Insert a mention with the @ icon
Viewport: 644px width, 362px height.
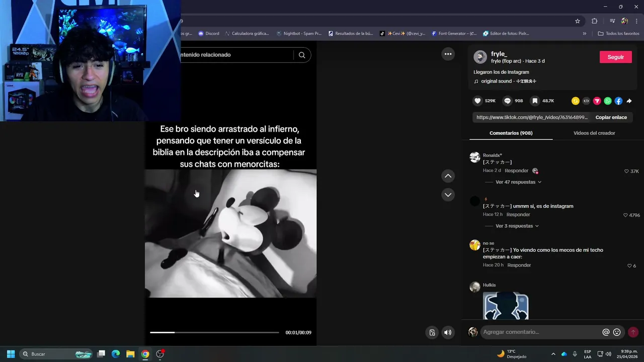coord(606,332)
